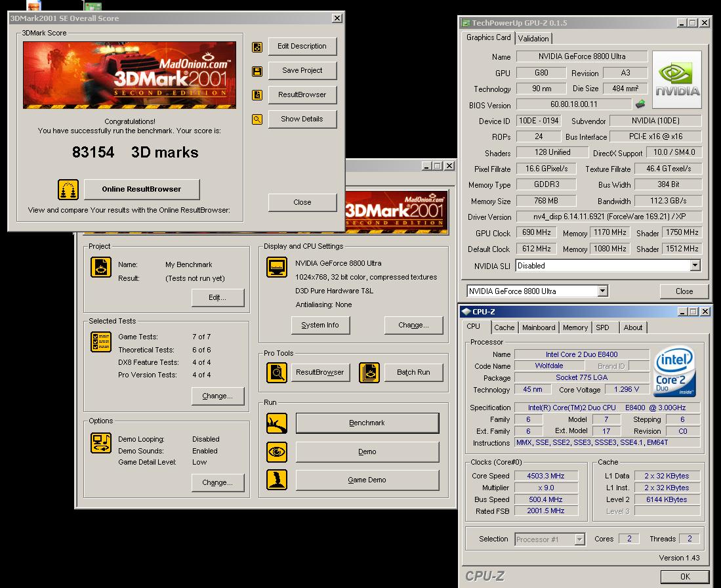Screen dimensions: 721x588
Task: Switch to the Validation tab in GPU-Z
Action: point(533,39)
